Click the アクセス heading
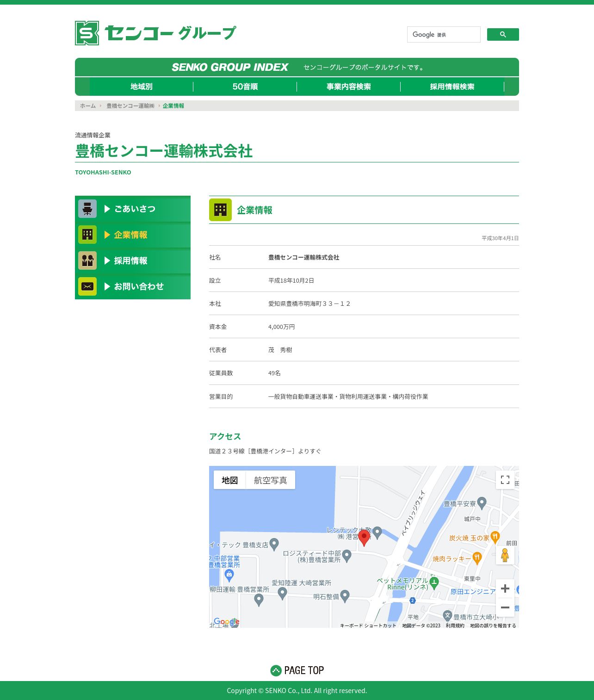The height and width of the screenshot is (700, 594). (x=225, y=436)
